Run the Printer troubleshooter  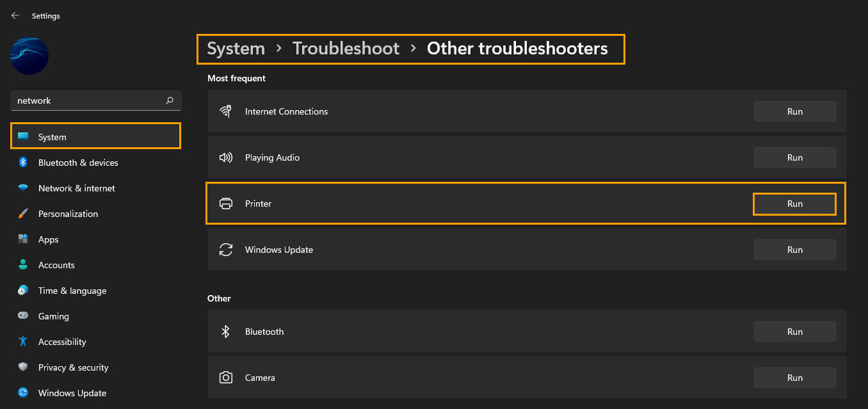(x=794, y=204)
